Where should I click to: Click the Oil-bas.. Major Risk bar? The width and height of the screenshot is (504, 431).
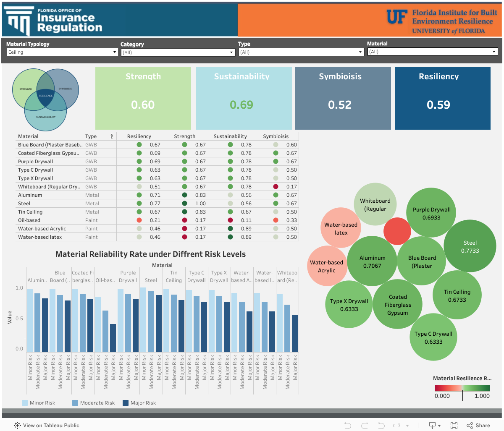click(x=113, y=338)
